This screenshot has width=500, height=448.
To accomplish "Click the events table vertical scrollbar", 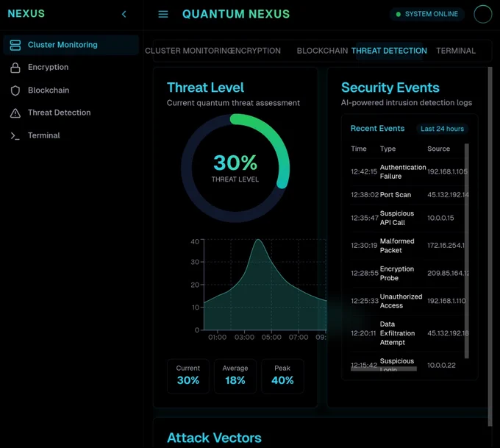I will click(466, 251).
